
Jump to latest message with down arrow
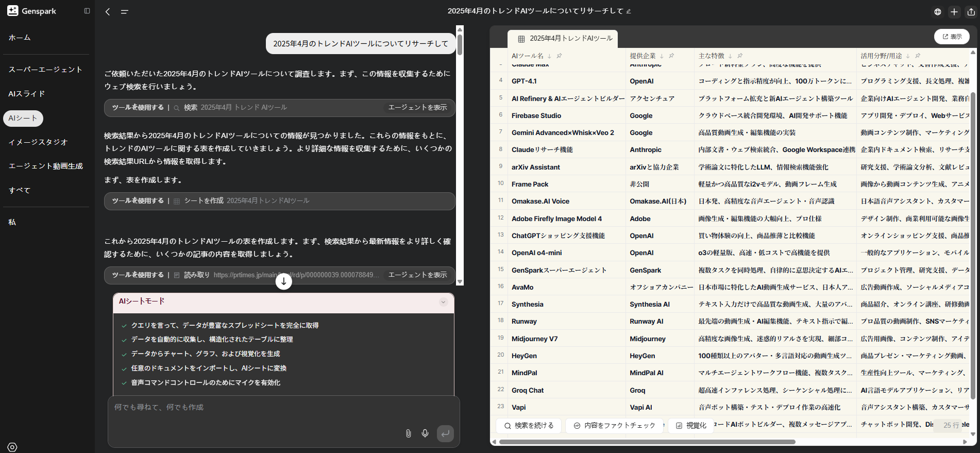(x=284, y=281)
